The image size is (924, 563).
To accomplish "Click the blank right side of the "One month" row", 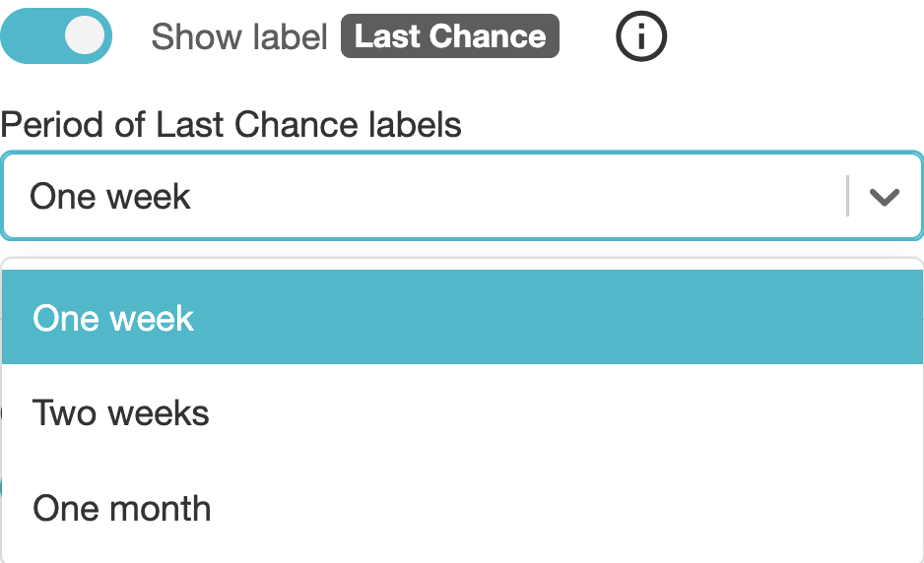I will (640, 508).
